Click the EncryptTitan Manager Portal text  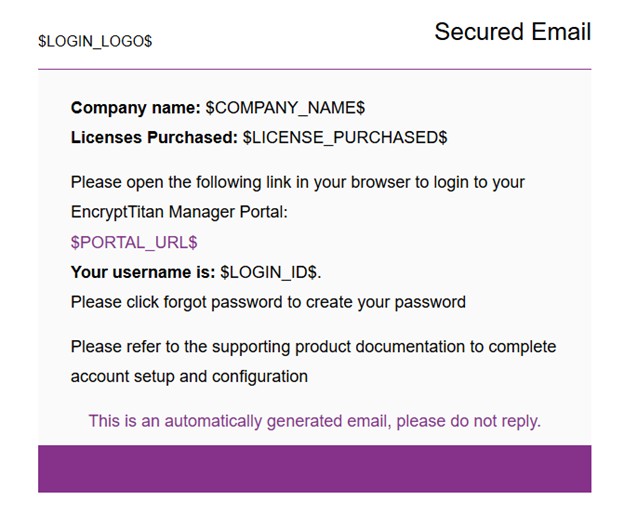(x=179, y=212)
